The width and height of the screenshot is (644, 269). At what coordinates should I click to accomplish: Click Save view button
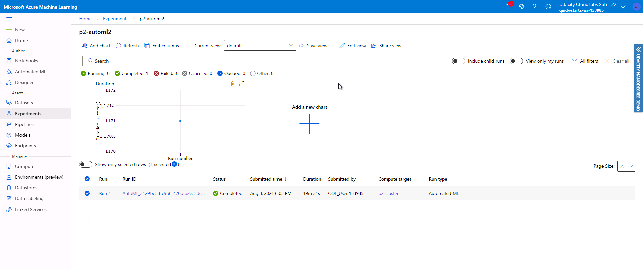tap(313, 46)
